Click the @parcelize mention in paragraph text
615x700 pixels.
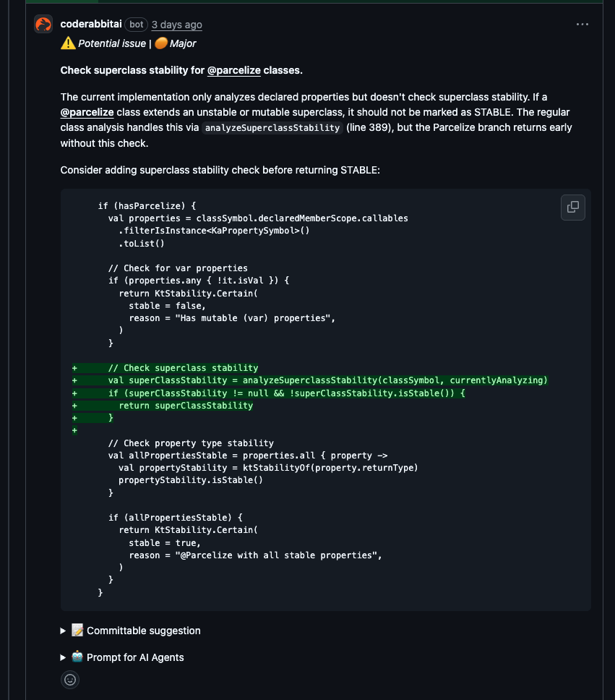pos(87,112)
